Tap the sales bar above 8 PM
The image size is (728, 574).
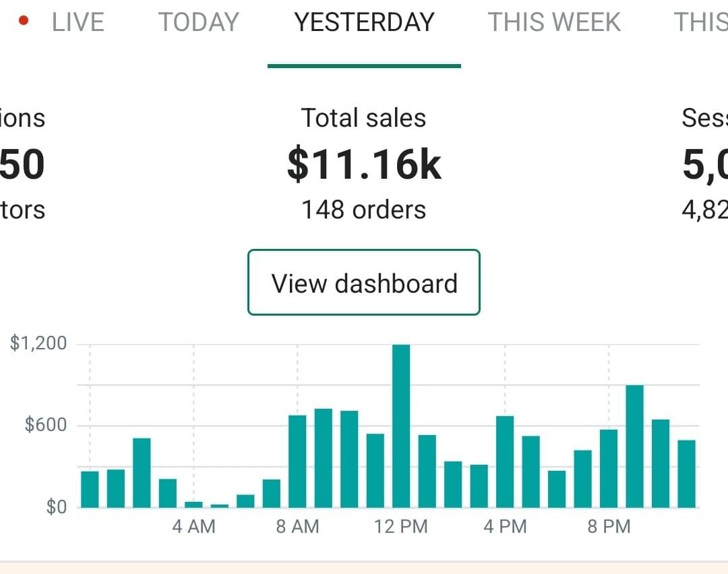click(609, 468)
